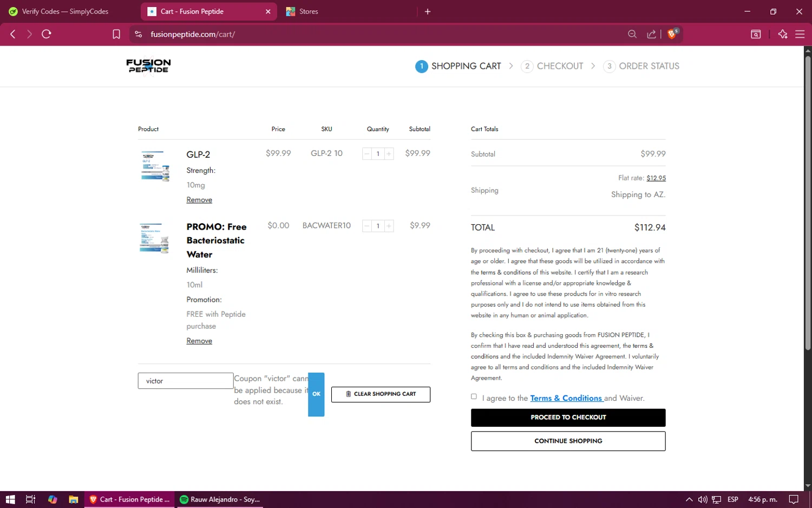Increase Bacteriostatic Water quantity with plus
The height and width of the screenshot is (508, 812).
[x=389, y=226]
